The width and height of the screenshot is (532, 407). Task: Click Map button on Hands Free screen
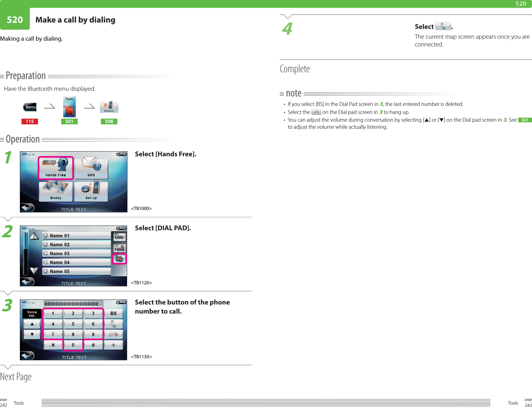coord(121,154)
